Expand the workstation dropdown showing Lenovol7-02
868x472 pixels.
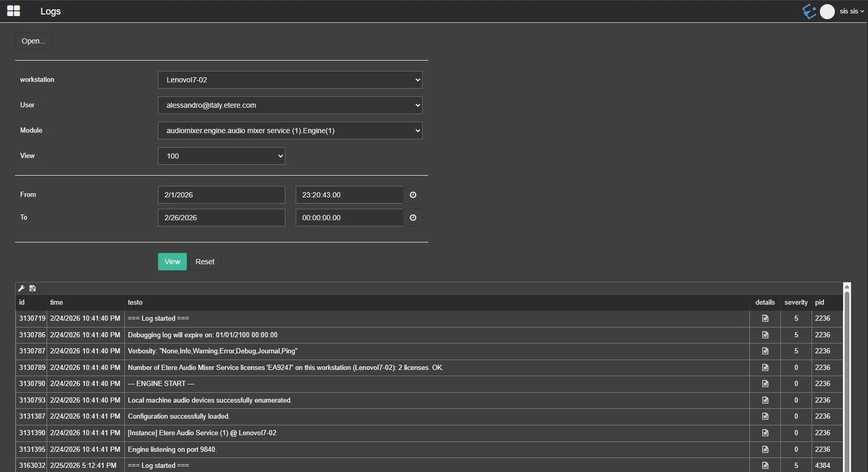[x=290, y=80]
